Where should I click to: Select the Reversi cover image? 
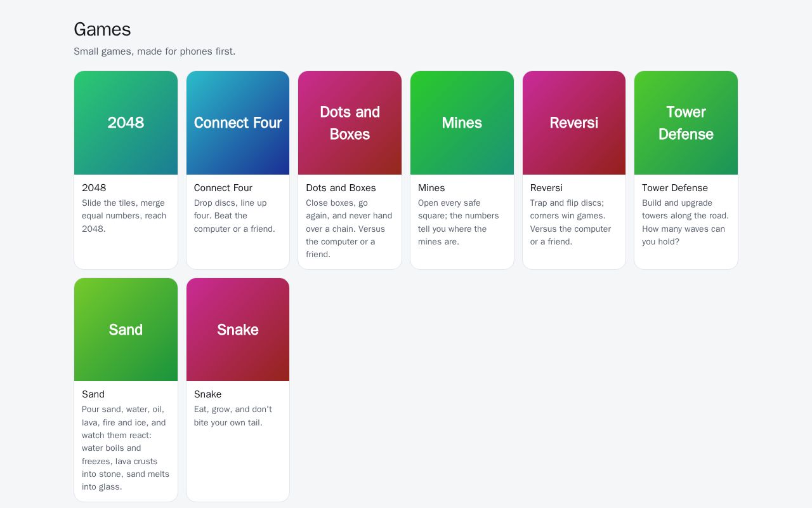(x=574, y=123)
